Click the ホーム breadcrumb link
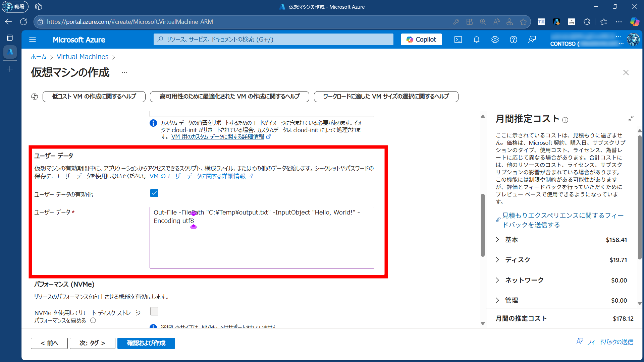644x362 pixels. coord(39,57)
